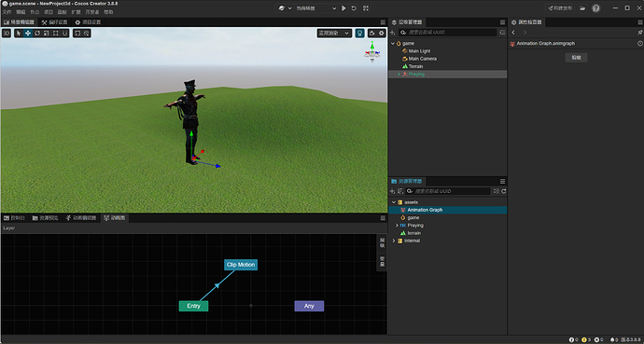The height and width of the screenshot is (344, 644).
Task: Pin the inspector panel
Action: (x=639, y=33)
